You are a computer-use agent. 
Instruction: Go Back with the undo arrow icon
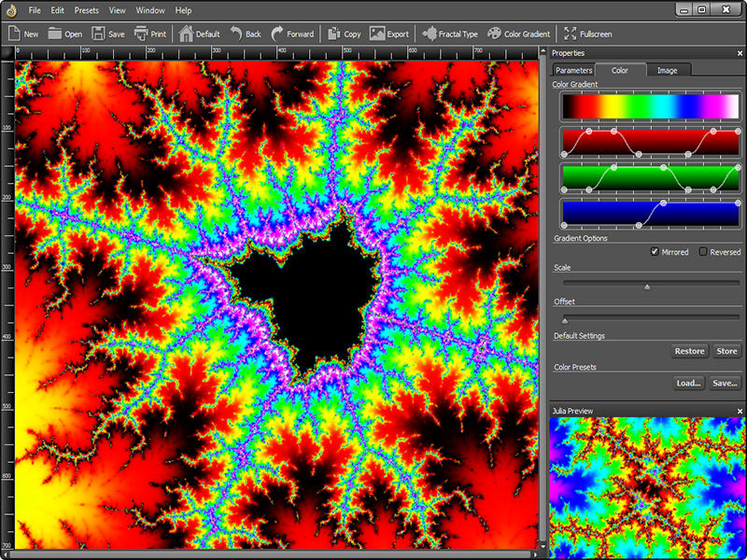coord(236,34)
